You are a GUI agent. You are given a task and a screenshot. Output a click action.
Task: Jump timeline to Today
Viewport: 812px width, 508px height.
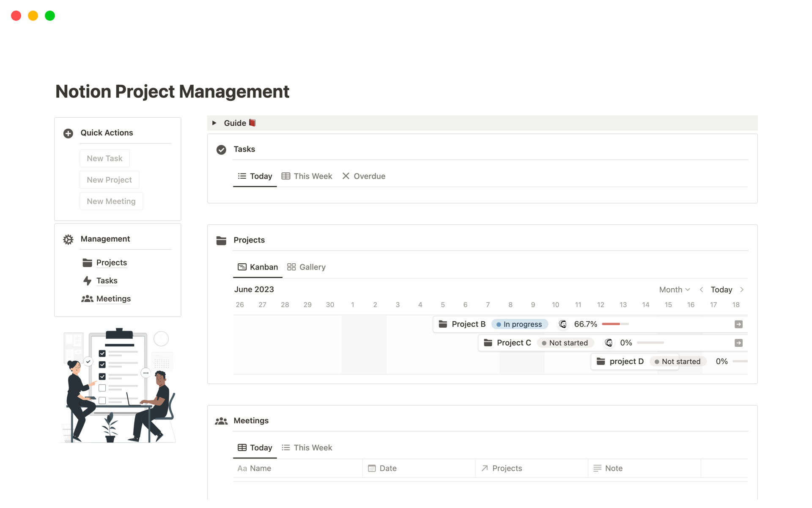click(x=721, y=290)
